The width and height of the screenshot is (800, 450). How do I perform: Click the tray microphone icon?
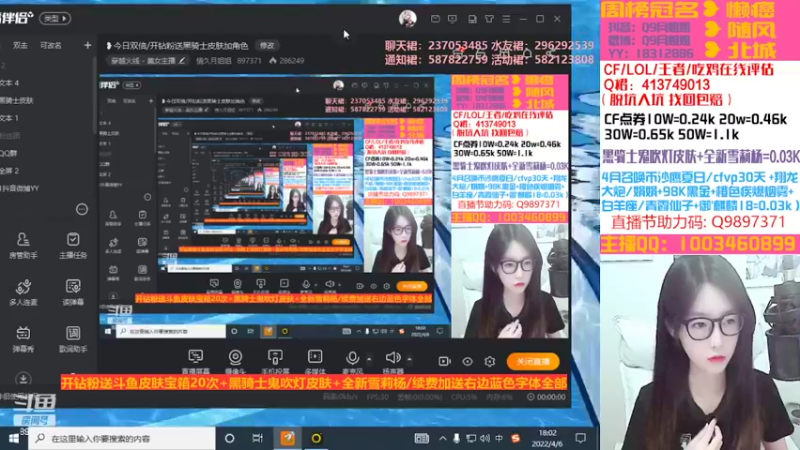pos(457,438)
